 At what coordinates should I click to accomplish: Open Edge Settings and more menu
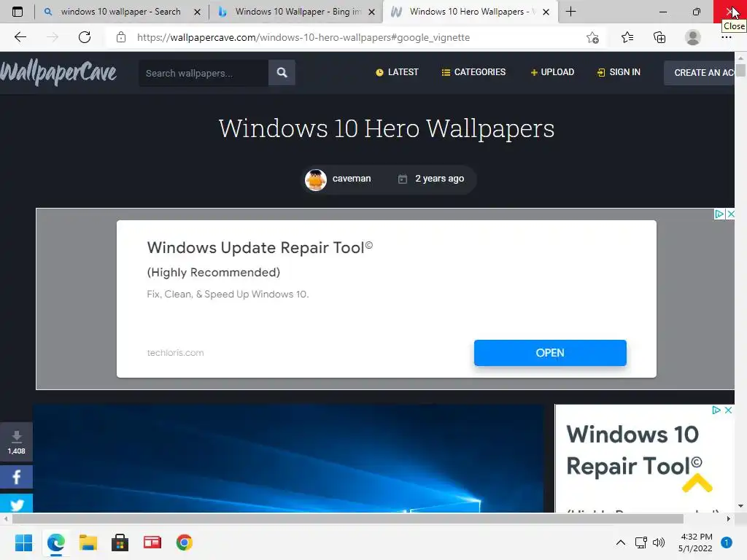[726, 38]
